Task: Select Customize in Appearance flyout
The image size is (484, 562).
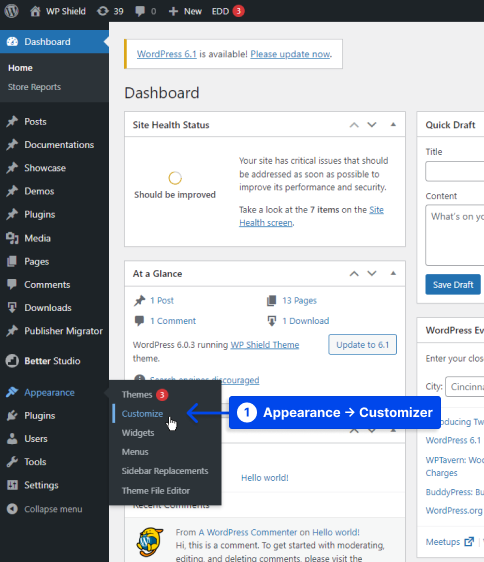Action: coord(142,414)
